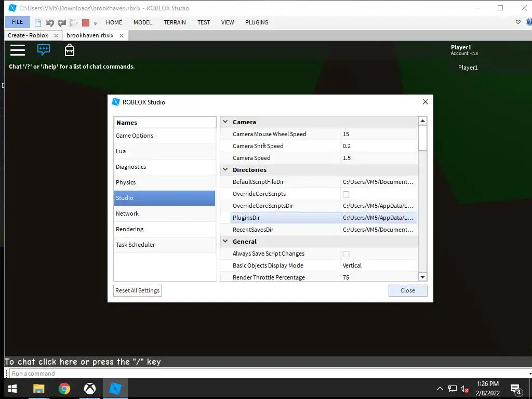Switch to the MODEL ribbon tab
The width and height of the screenshot is (532, 399).
click(143, 22)
